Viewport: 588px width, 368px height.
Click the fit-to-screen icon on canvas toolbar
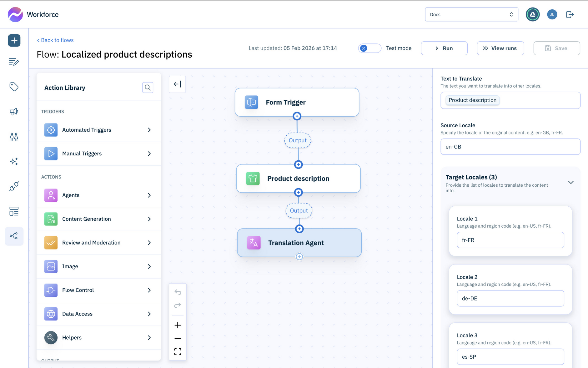[178, 351]
